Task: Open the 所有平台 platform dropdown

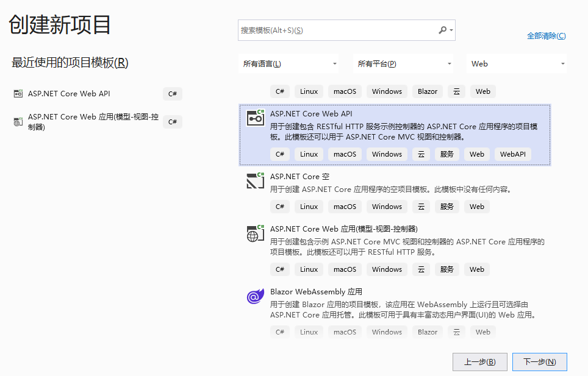Action: click(404, 63)
